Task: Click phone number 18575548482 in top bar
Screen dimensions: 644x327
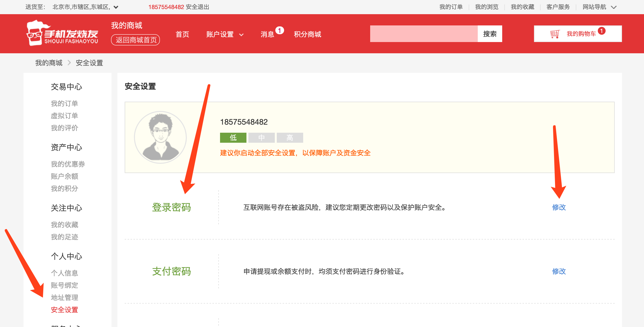Action: (x=166, y=7)
